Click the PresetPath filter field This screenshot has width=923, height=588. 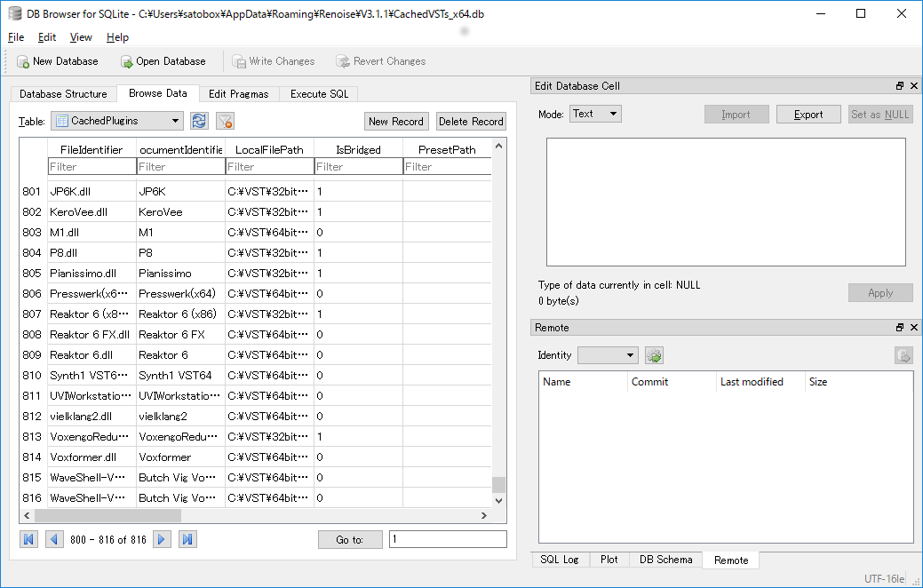[x=448, y=167]
